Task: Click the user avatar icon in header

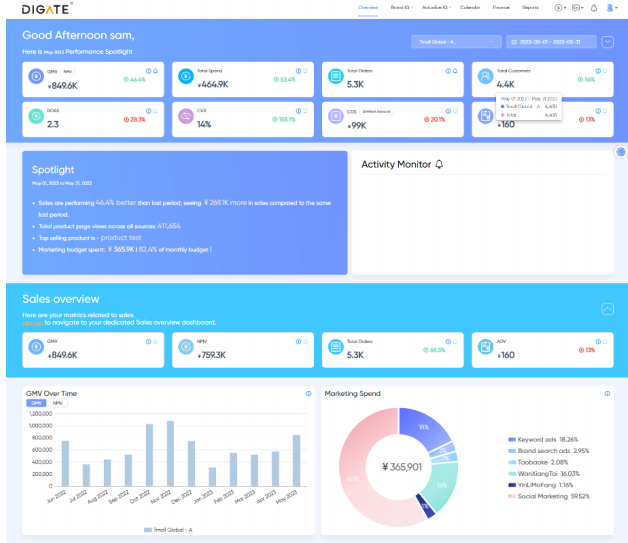Action: 610,7
